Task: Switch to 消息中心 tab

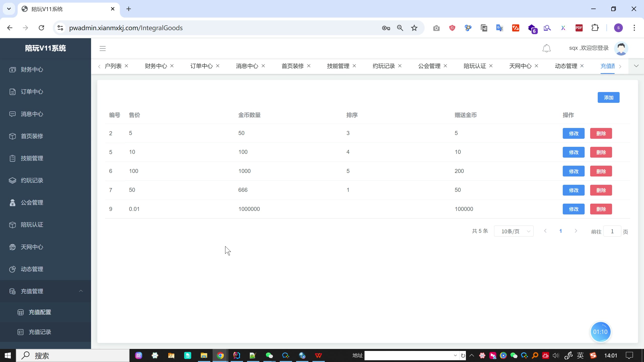Action: pyautogui.click(x=247, y=66)
